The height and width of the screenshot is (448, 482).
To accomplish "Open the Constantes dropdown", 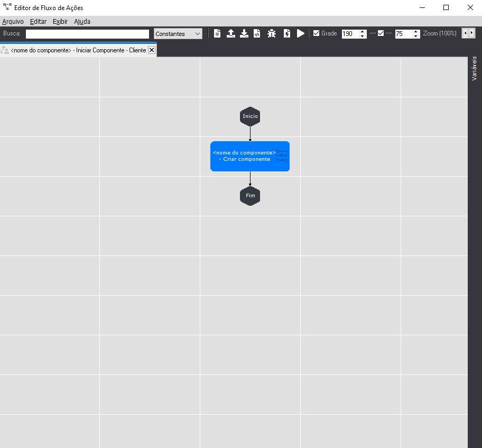I will pyautogui.click(x=178, y=34).
